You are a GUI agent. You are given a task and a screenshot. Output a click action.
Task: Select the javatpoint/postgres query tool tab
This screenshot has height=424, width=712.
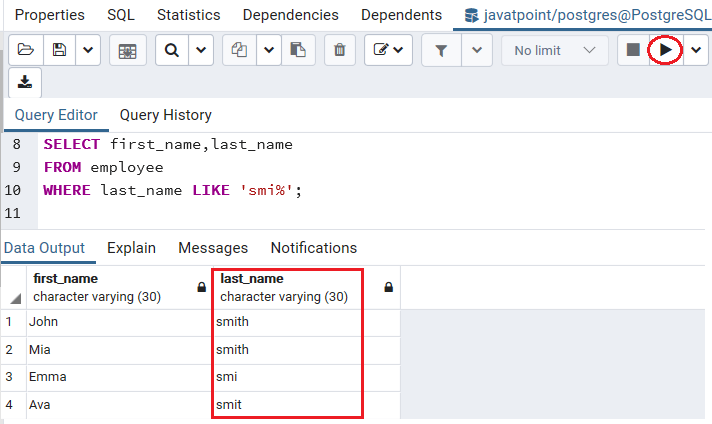[587, 15]
